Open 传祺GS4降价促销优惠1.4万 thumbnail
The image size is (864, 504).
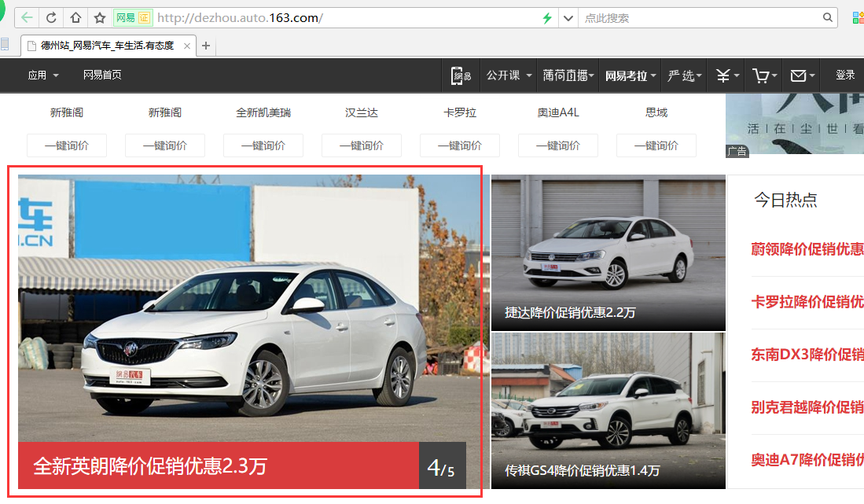[x=608, y=411]
